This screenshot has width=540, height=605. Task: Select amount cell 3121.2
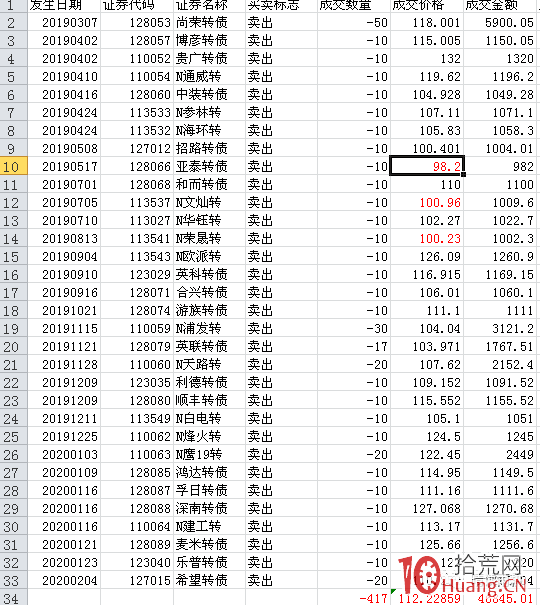point(502,329)
